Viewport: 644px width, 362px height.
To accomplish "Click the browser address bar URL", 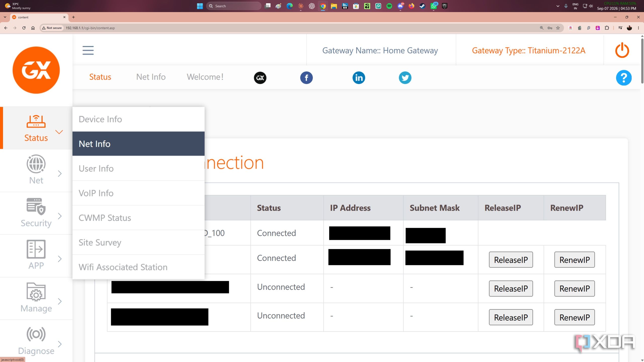I will [x=90, y=28].
